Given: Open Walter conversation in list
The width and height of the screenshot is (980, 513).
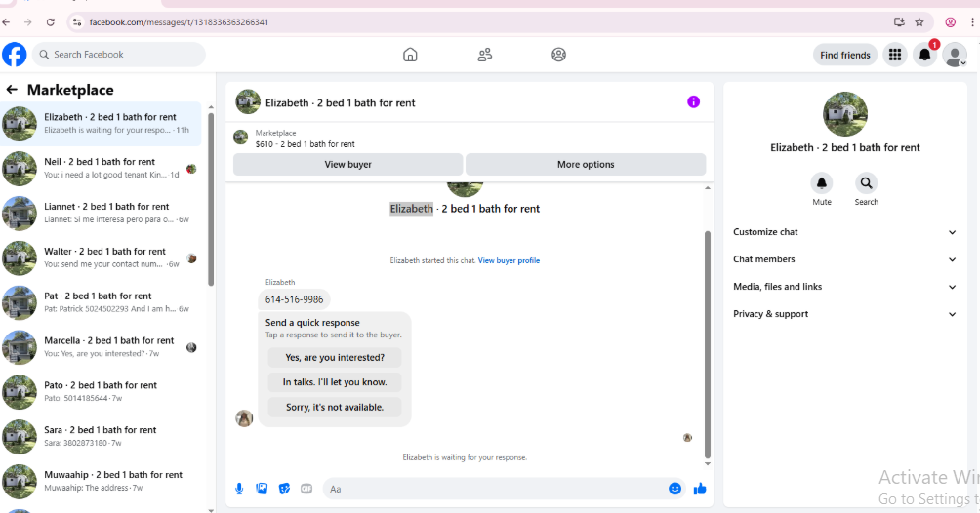Looking at the screenshot, I should click(102, 257).
